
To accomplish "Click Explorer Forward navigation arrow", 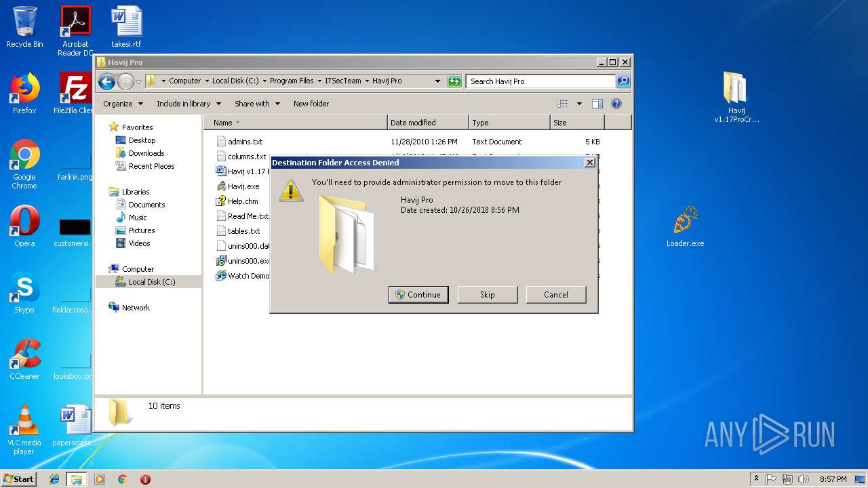I will click(x=125, y=81).
